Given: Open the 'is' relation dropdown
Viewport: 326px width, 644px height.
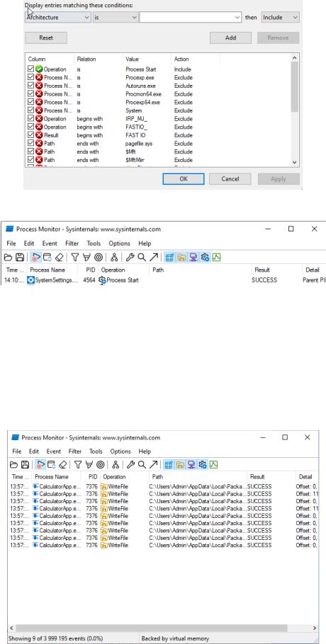Looking at the screenshot, I should click(116, 17).
